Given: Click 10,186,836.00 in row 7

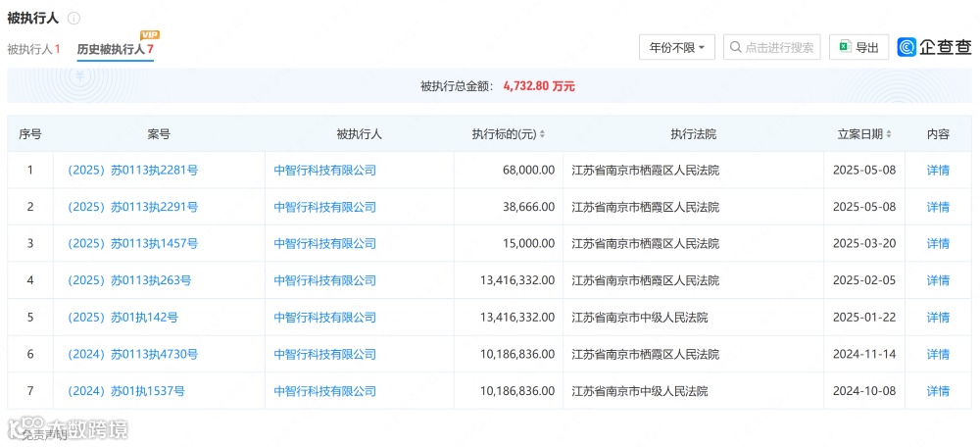Looking at the screenshot, I should [x=516, y=391].
